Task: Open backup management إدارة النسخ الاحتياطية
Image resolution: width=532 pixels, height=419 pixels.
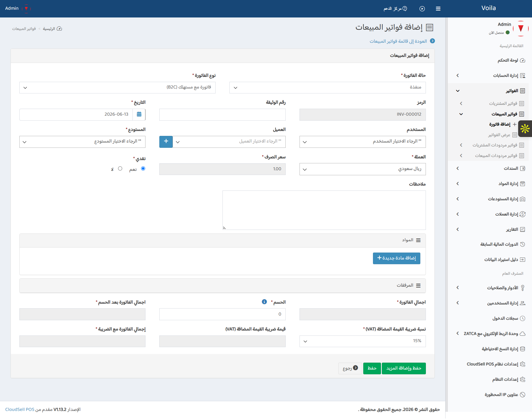Action: (x=503, y=349)
